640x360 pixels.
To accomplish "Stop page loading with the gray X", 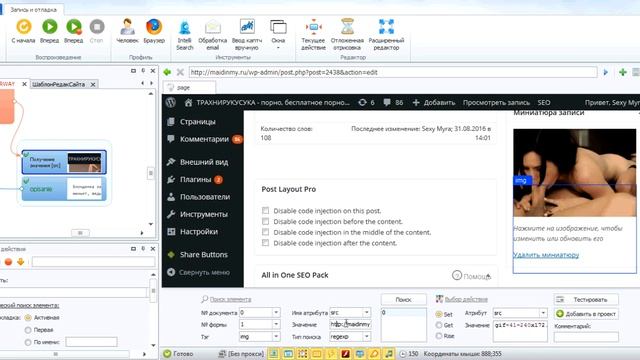I will (180, 72).
